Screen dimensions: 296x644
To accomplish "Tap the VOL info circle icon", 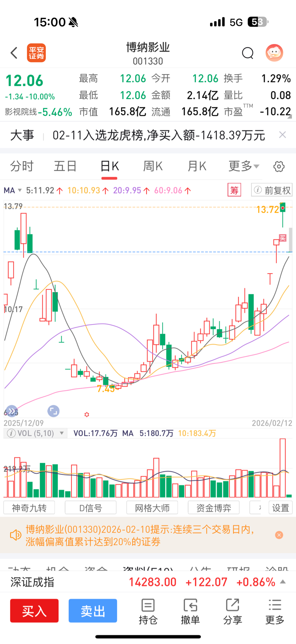I will click(x=12, y=433).
